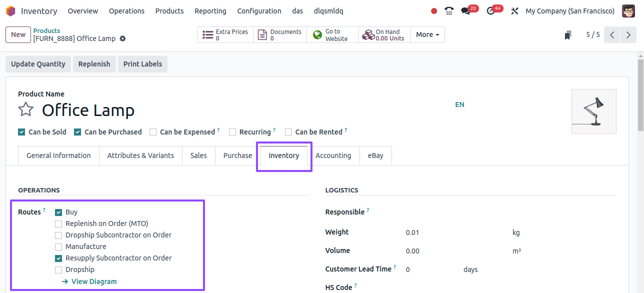Mark Office Lamp as favorite star
Viewport: 644px width, 293px height.
coord(26,109)
